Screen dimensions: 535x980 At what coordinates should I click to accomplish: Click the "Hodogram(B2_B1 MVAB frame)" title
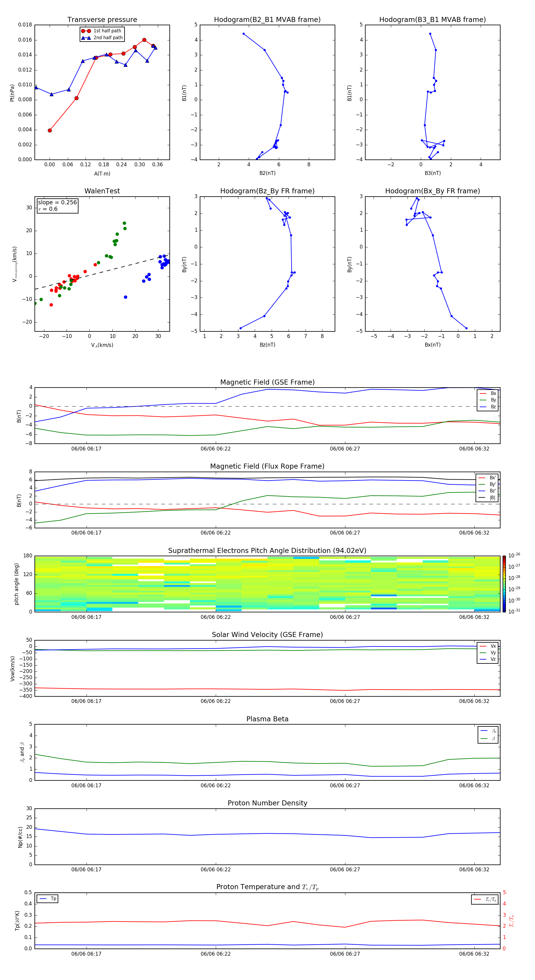pos(267,20)
